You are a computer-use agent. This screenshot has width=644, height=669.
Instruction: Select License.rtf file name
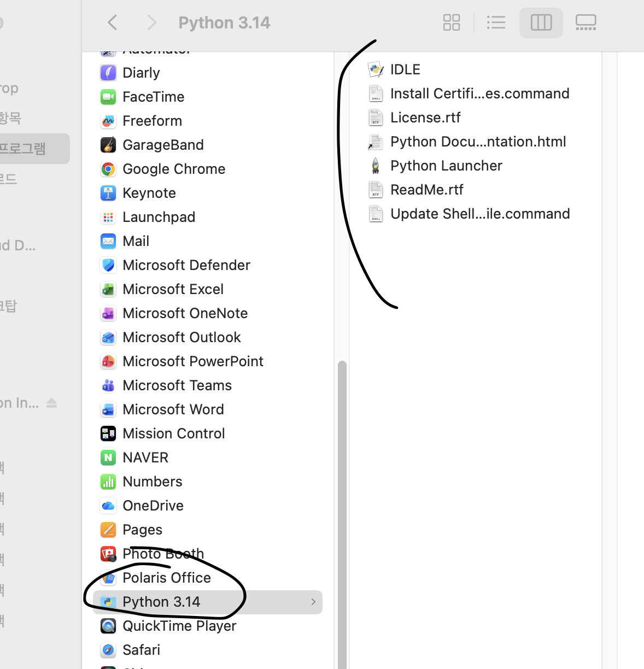pyautogui.click(x=425, y=118)
